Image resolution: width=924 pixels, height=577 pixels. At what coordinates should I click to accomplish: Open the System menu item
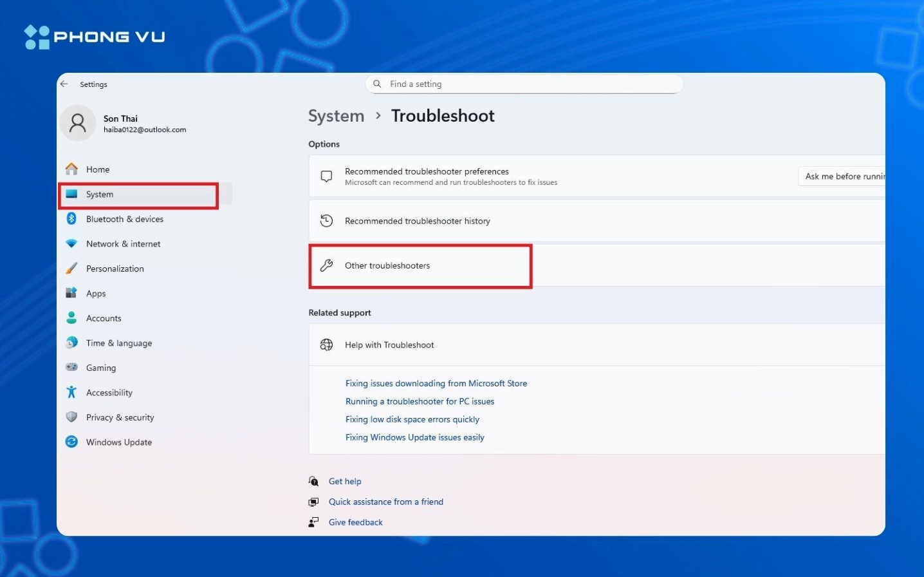point(145,194)
